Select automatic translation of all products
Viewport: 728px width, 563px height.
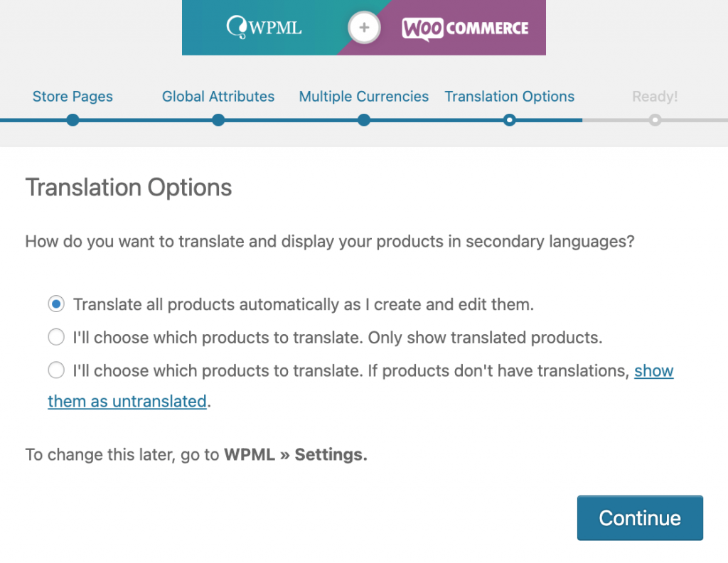(55, 304)
